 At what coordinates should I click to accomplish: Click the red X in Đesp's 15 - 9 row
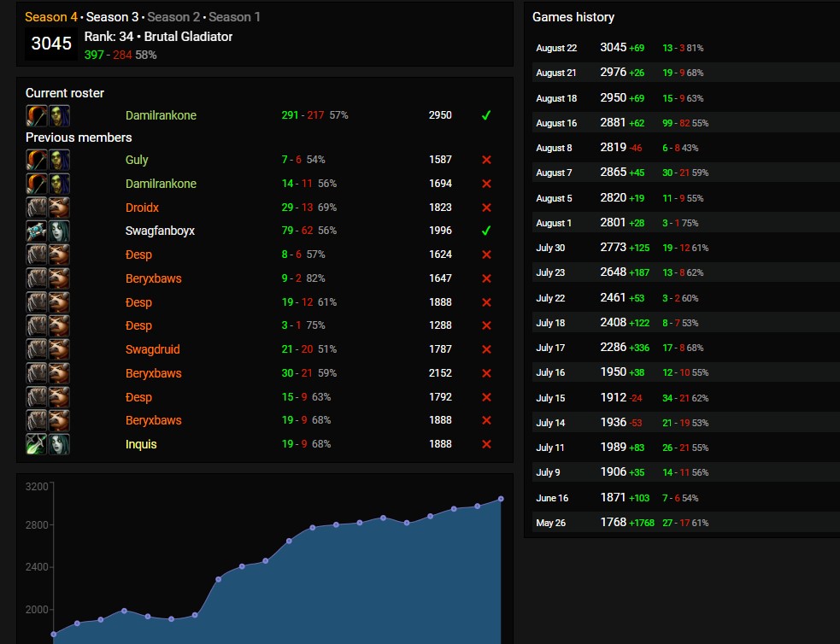tap(486, 397)
